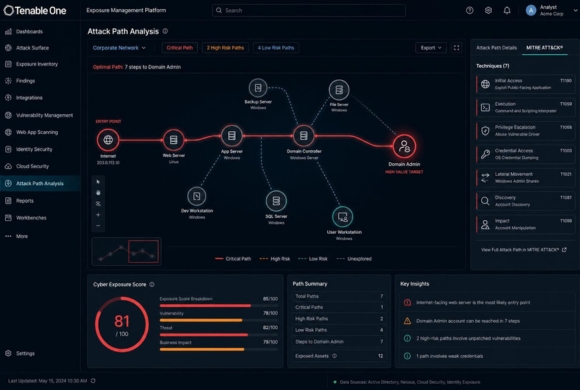Click the zoom in plus button
This screenshot has width=580, height=390.
point(98,215)
